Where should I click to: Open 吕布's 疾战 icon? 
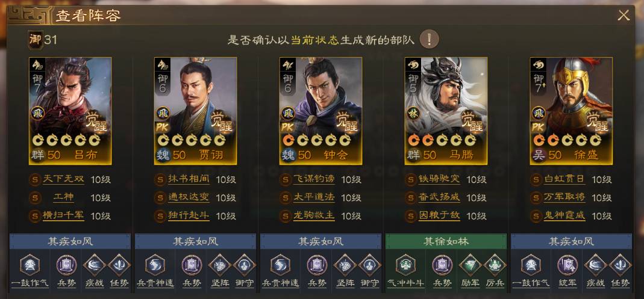coord(95,265)
